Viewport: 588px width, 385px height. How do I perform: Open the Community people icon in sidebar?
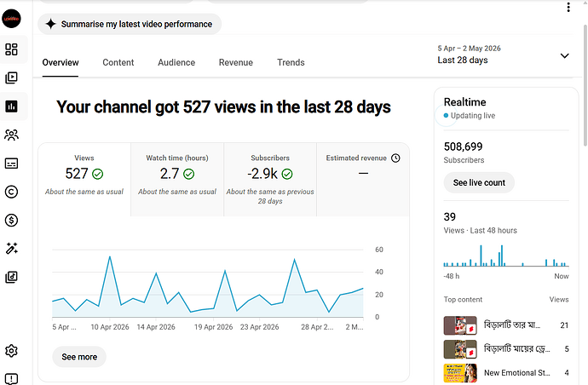(11, 135)
